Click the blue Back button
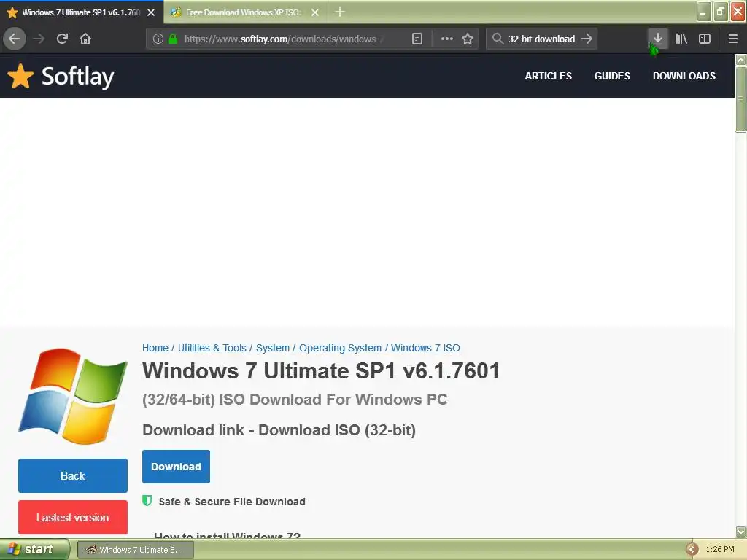Screen dimensions: 747x560 click(73, 475)
